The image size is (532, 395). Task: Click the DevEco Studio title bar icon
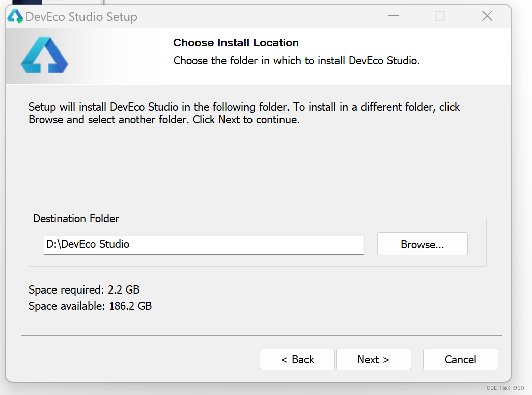15,17
